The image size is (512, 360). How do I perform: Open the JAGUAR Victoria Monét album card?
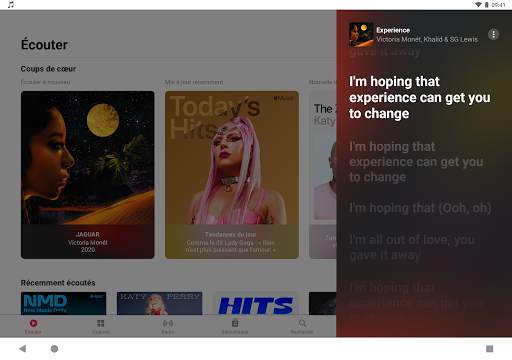pos(88,175)
